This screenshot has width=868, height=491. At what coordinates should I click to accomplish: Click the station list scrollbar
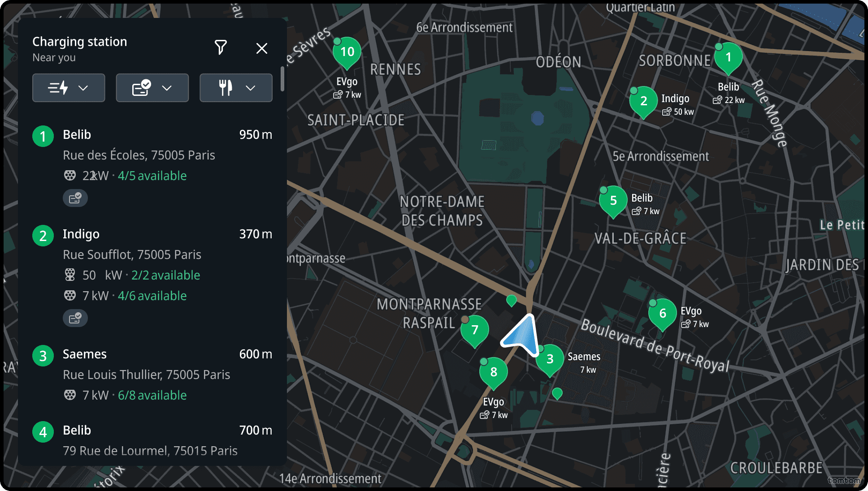point(282,79)
